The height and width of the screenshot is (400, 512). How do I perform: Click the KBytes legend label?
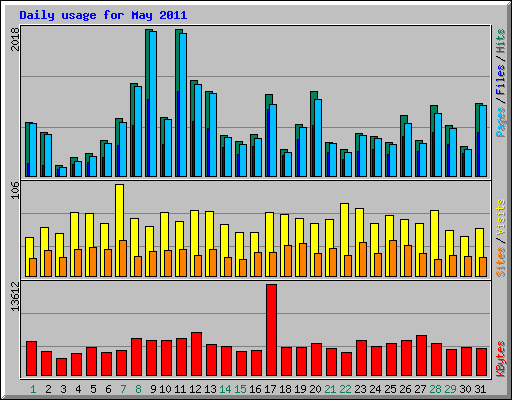(500, 359)
